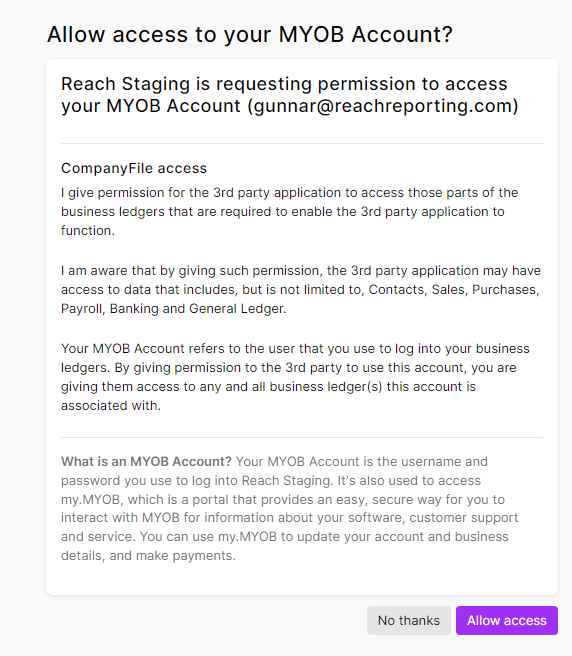Select the gunnar@reachreporting.com email text
The image size is (572, 656).
(382, 106)
